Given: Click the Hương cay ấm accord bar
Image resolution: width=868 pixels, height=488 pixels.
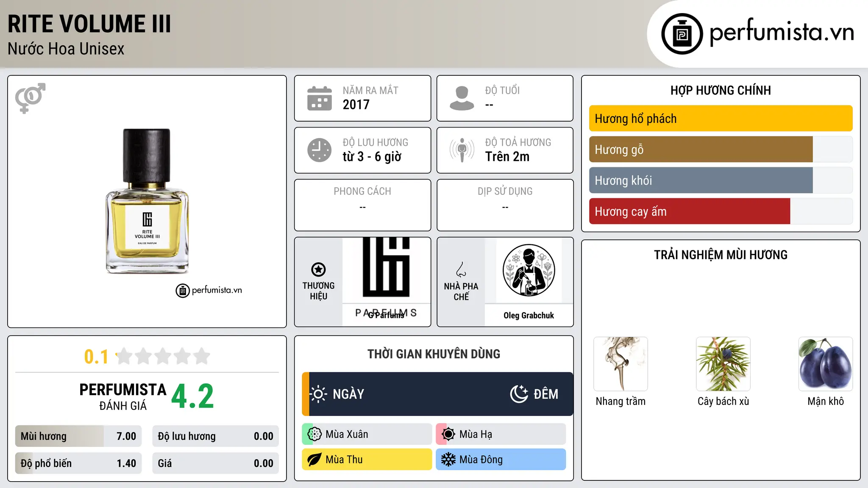Looking at the screenshot, I should 721,211.
